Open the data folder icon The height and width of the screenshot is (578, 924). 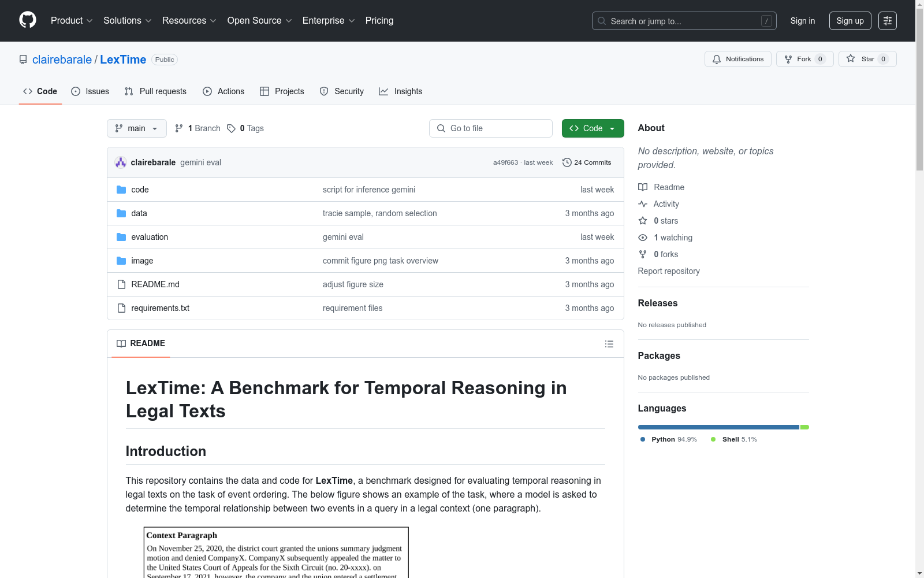[121, 213]
